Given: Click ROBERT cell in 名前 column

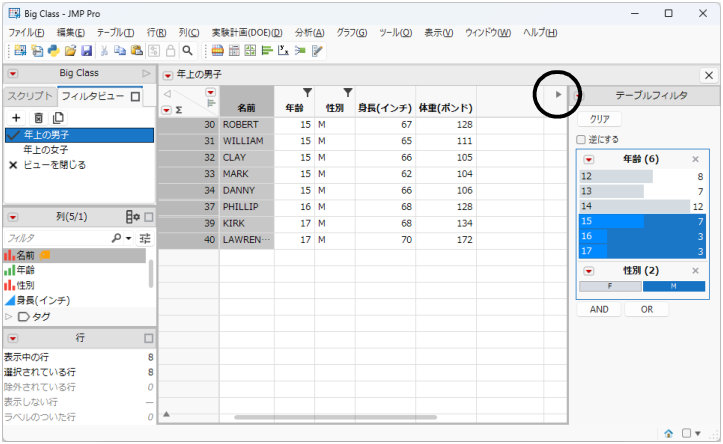Looking at the screenshot, I should pyautogui.click(x=247, y=125).
